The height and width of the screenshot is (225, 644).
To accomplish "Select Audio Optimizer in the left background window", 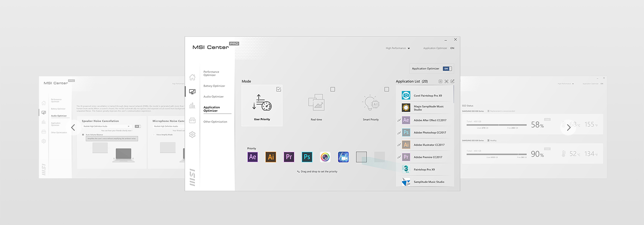I will pos(59,116).
